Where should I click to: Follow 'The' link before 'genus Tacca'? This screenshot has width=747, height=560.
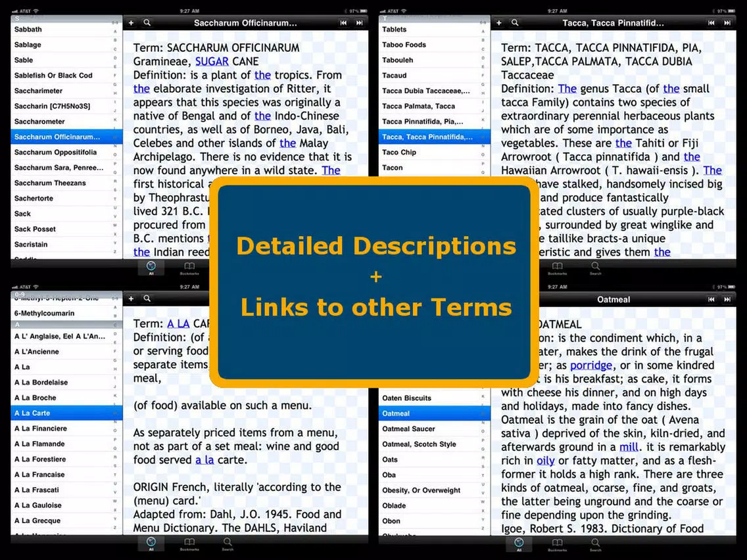click(x=567, y=89)
